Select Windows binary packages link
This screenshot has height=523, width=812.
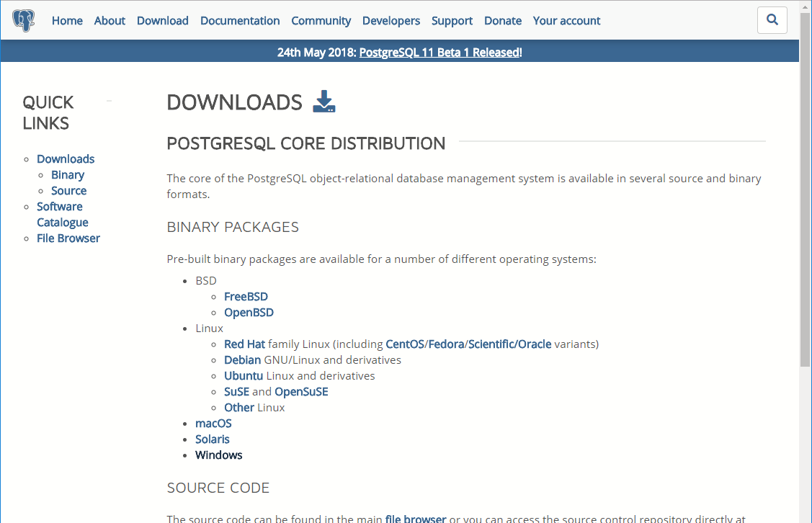point(218,455)
